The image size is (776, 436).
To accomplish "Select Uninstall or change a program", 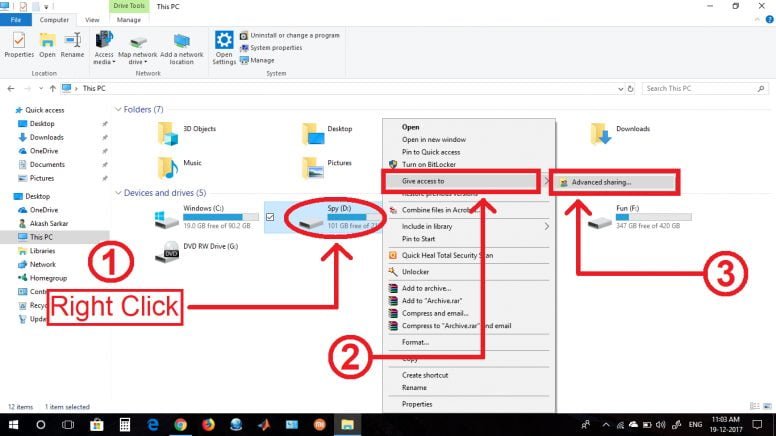I will (x=290, y=36).
